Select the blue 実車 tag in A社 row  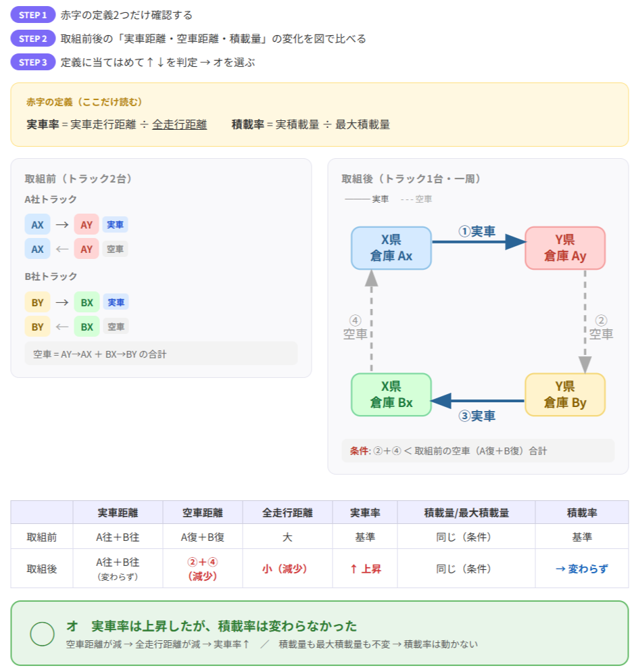coord(115,224)
